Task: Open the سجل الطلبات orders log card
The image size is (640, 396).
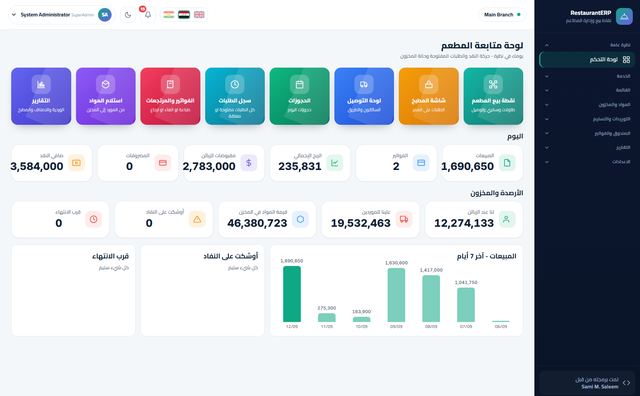Action: 235,96
